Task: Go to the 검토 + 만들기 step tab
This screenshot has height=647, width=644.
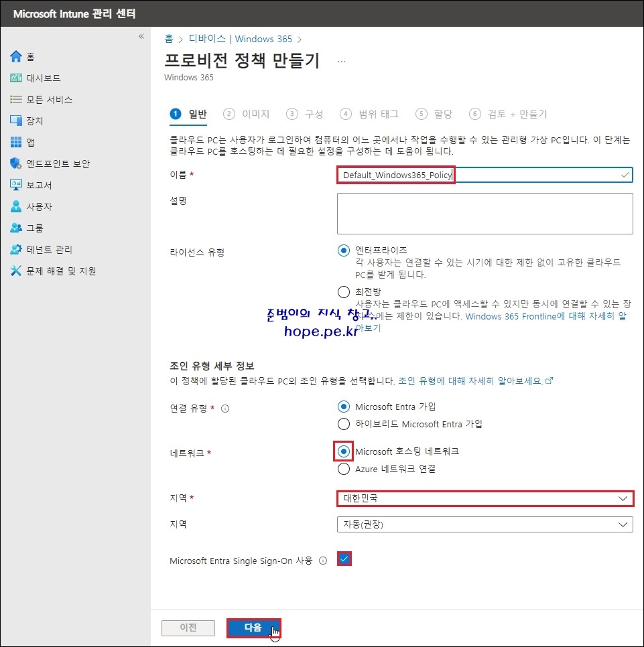Action: click(508, 114)
